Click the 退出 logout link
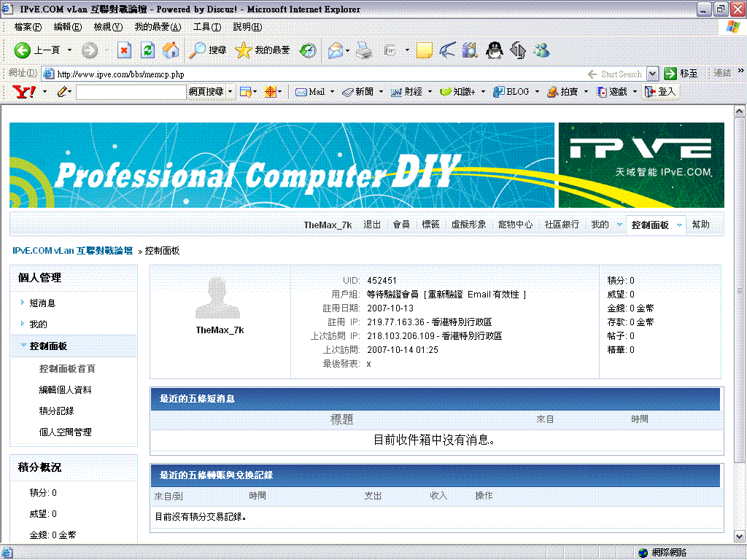747x560 pixels. pos(372,225)
